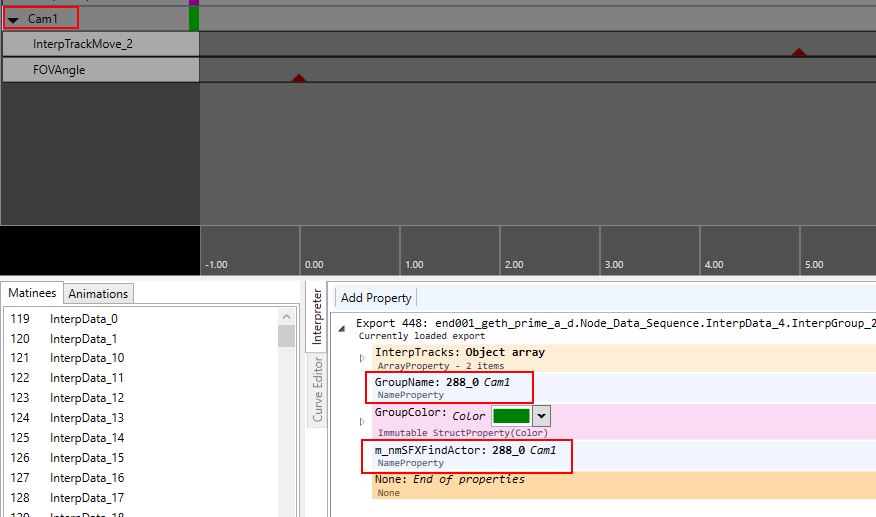Open the GroupColor picker dropdown arrow
The width and height of the screenshot is (876, 517).
coord(541,416)
